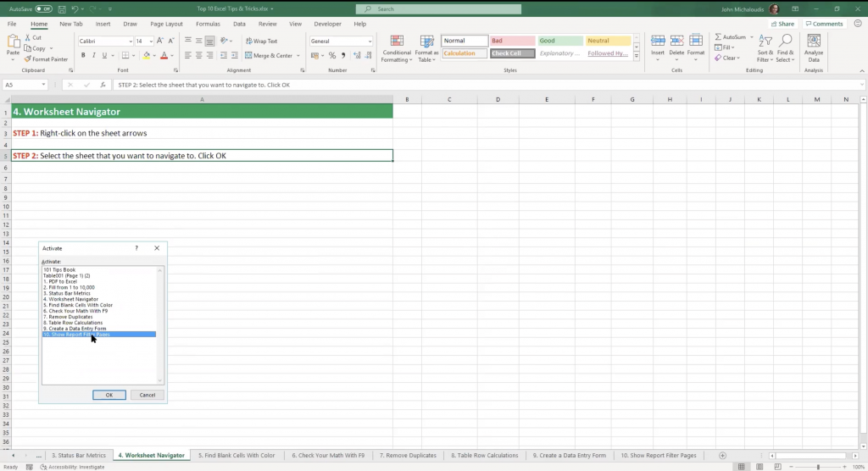The width and height of the screenshot is (868, 471).
Task: Apply red font color icon
Action: (x=164, y=55)
